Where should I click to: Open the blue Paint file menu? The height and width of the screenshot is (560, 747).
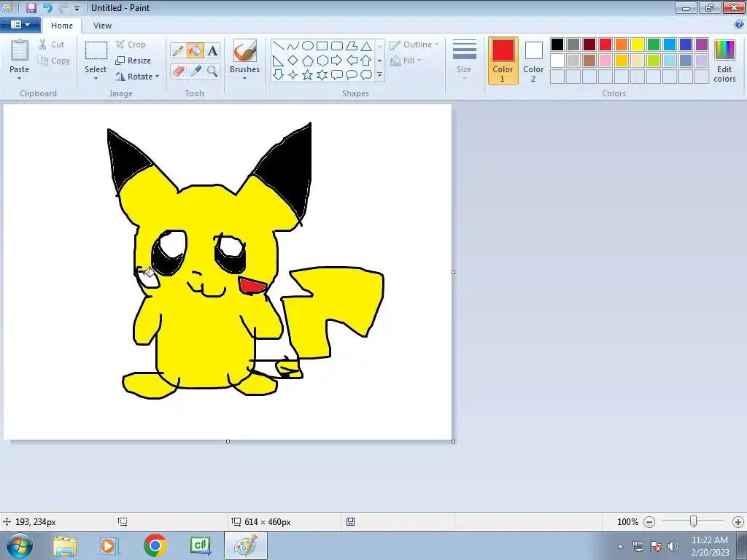coord(20,25)
